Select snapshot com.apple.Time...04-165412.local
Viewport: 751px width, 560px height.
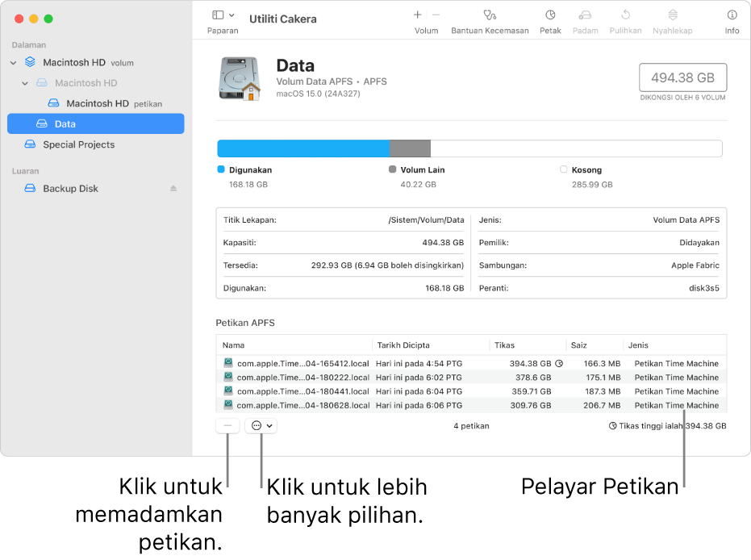click(471, 364)
